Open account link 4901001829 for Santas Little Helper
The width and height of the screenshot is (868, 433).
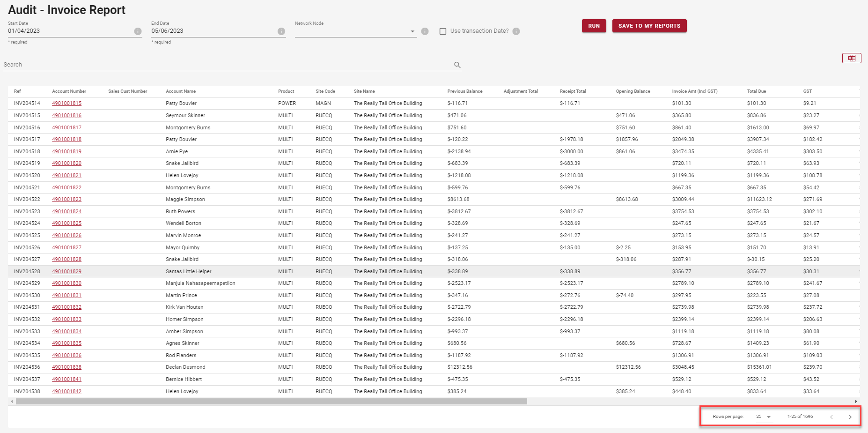(x=66, y=272)
